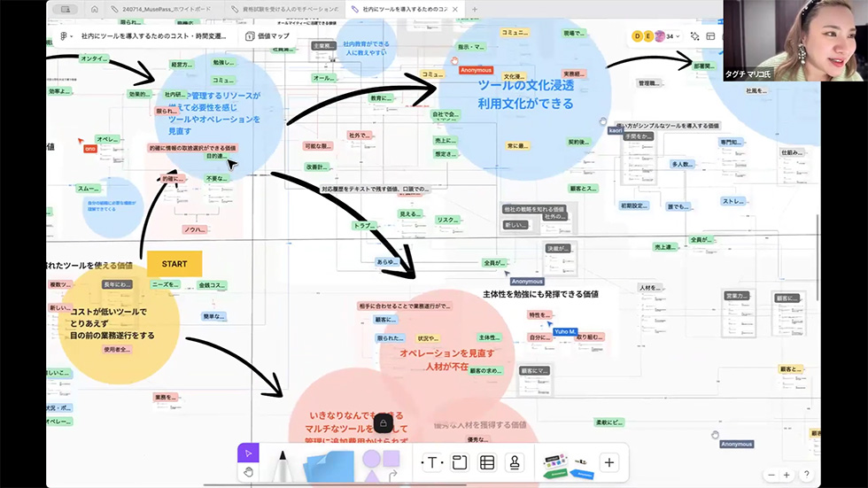Open the Figma main menu dropdown

[x=66, y=36]
